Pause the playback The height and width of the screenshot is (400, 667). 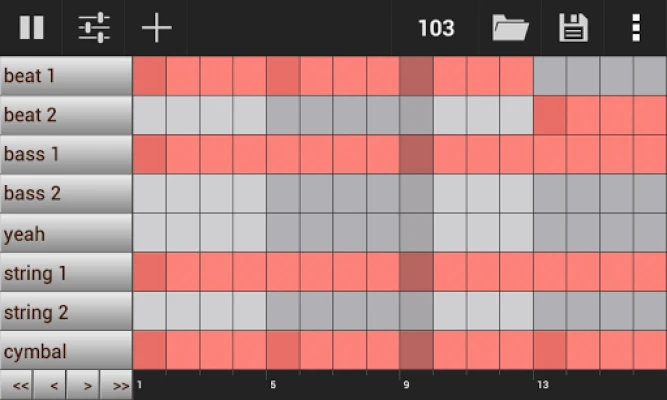click(31, 27)
